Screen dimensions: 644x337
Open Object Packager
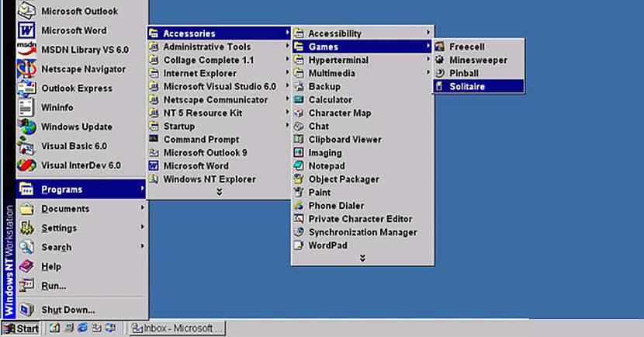(x=362, y=179)
